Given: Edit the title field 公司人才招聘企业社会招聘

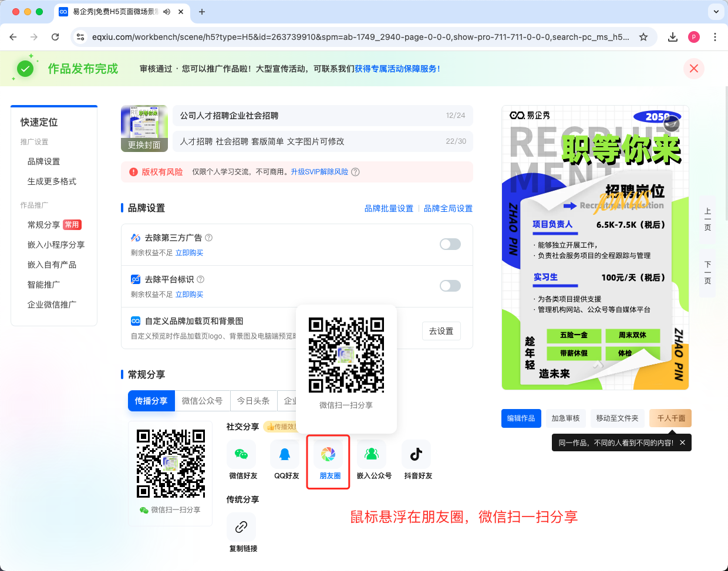Looking at the screenshot, I should [323, 116].
